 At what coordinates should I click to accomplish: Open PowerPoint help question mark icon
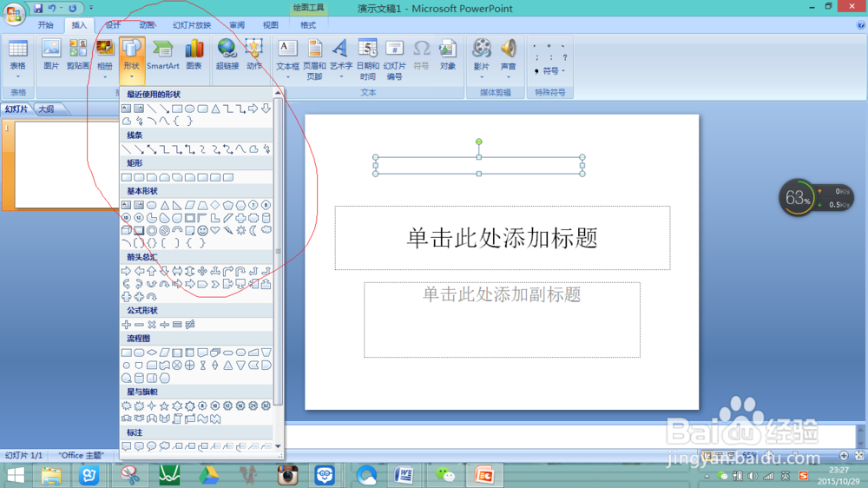click(860, 25)
